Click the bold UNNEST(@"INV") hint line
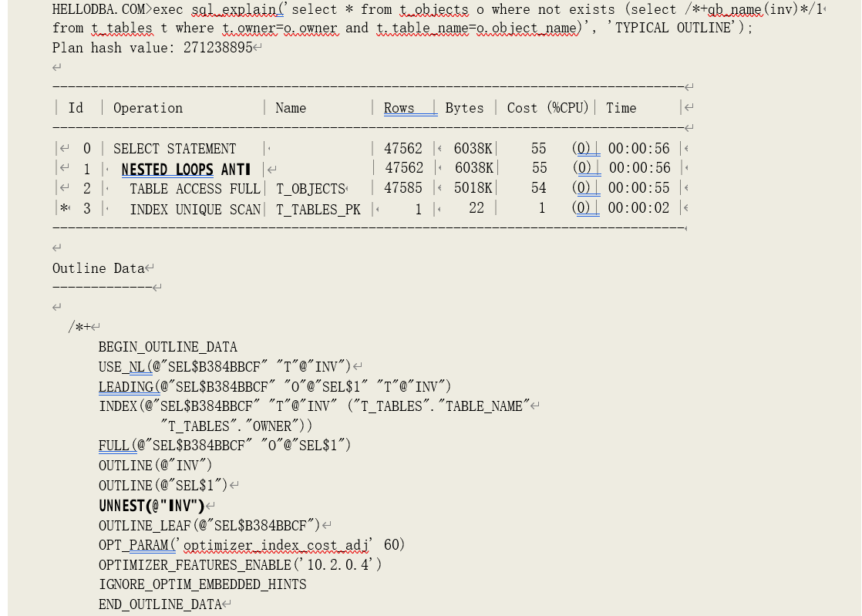The height and width of the screenshot is (616, 862). (151, 506)
